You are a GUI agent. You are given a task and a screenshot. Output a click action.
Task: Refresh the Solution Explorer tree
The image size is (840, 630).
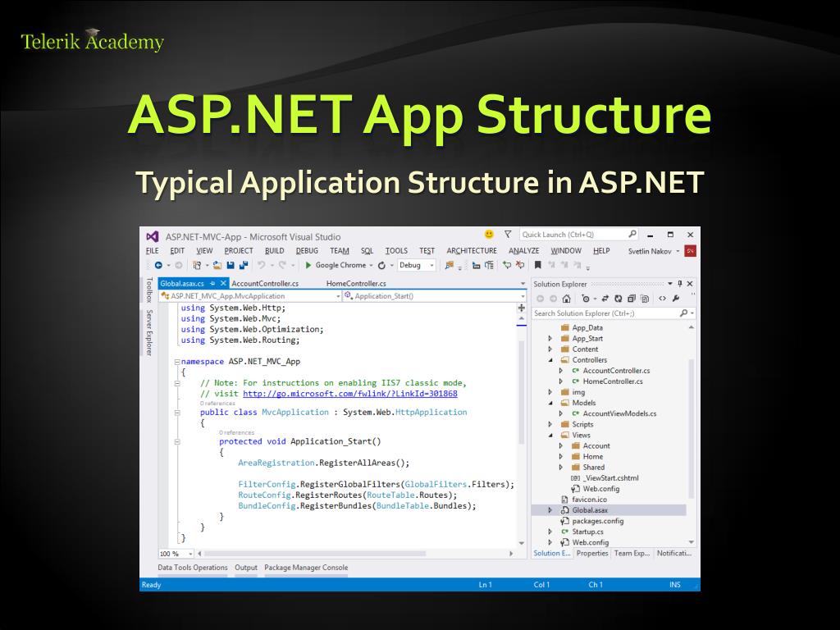619,299
